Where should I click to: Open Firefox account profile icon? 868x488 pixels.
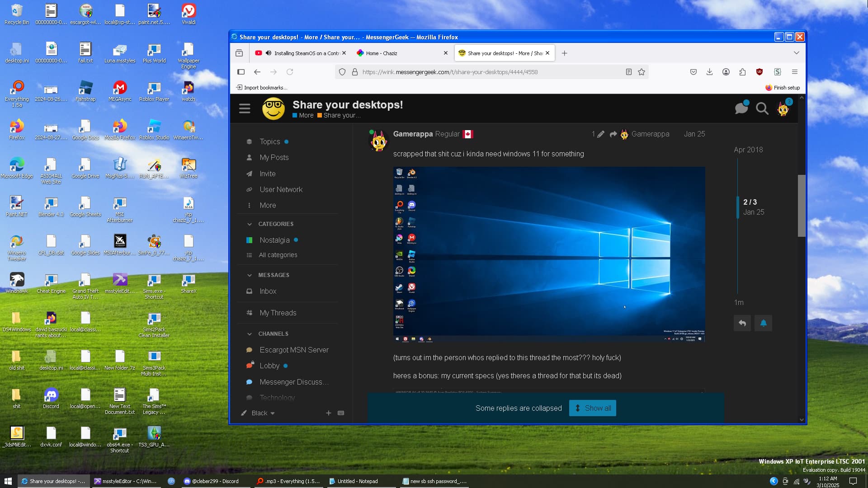click(x=726, y=72)
